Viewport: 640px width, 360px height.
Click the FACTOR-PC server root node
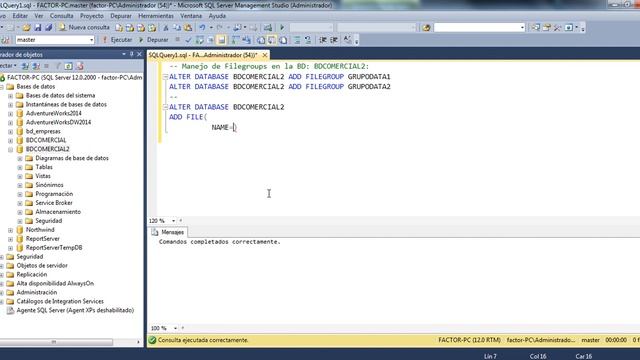click(75, 77)
